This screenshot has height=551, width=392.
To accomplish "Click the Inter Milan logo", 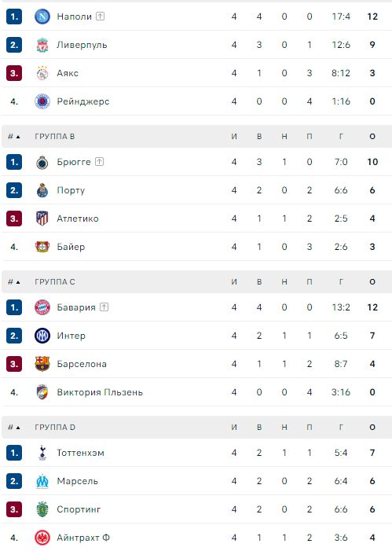I will [42, 336].
